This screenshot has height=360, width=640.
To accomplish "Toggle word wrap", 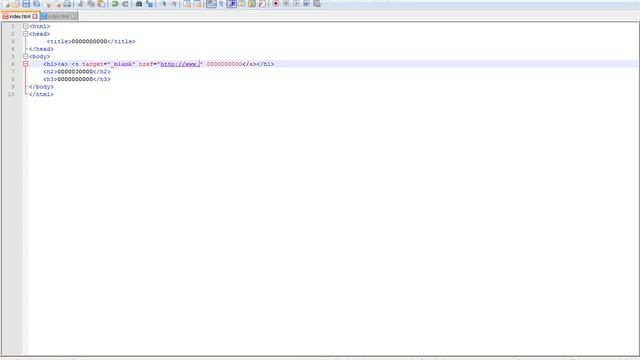I will 211,4.
